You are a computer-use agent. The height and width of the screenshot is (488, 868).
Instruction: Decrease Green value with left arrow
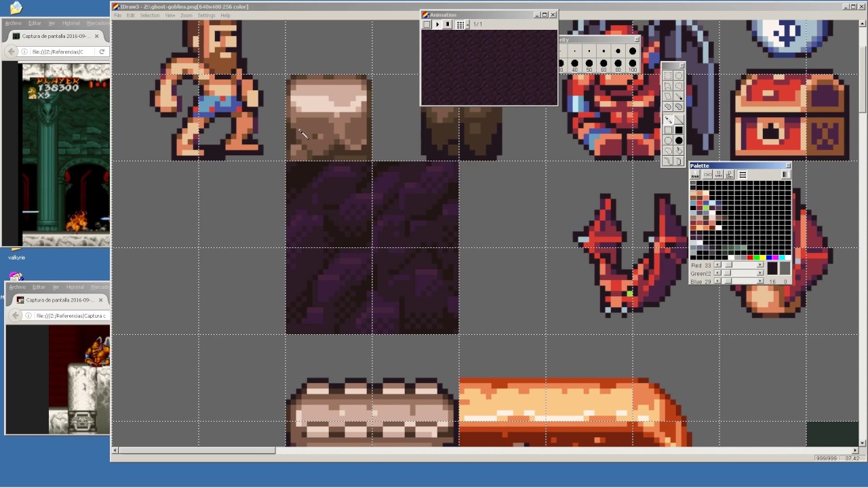717,273
